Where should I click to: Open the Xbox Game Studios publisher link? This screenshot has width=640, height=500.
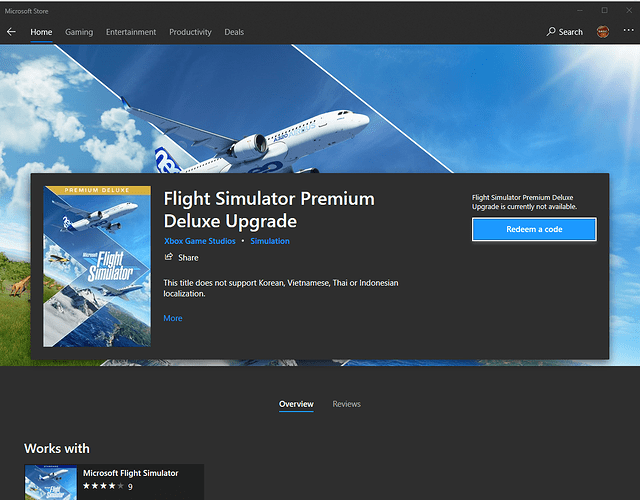200,241
